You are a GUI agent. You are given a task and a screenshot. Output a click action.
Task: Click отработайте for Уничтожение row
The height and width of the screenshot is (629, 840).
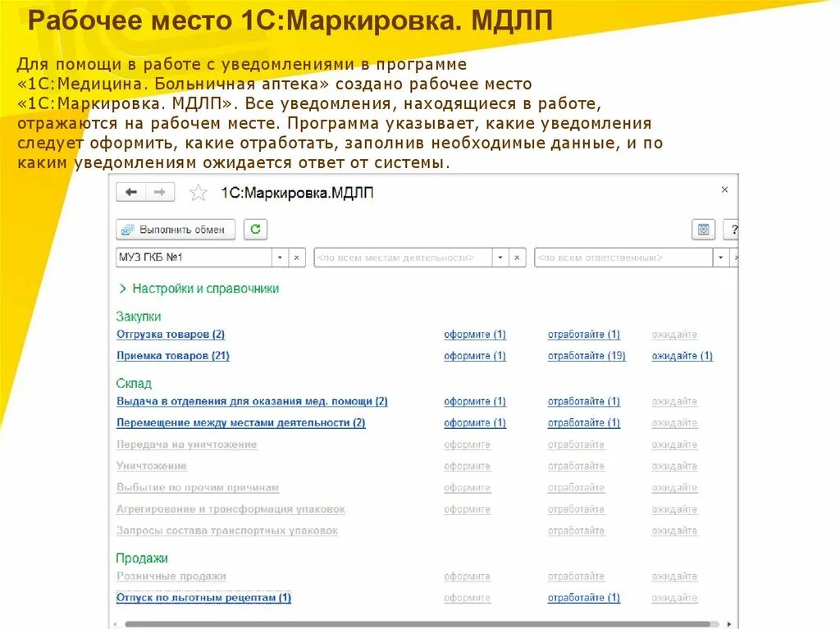pyautogui.click(x=576, y=466)
